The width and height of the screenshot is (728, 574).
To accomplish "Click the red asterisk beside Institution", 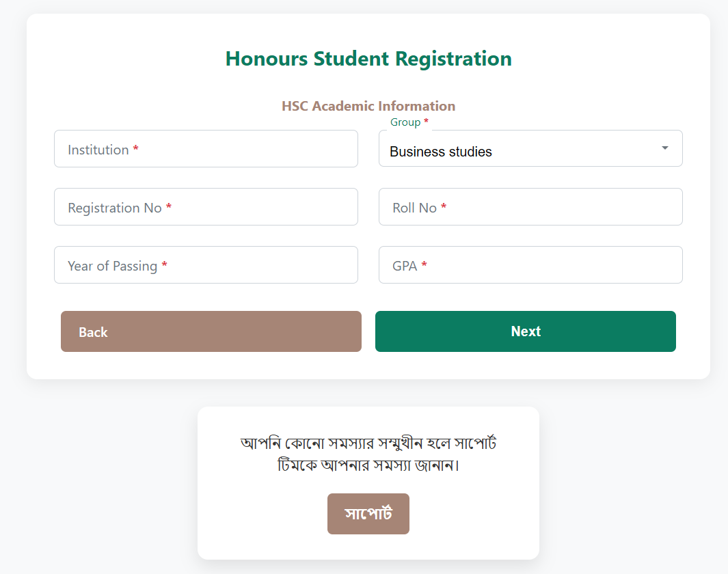I will pos(136,149).
